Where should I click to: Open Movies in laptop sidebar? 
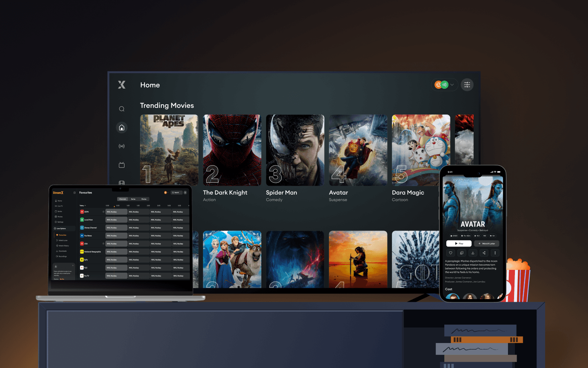tap(59, 217)
